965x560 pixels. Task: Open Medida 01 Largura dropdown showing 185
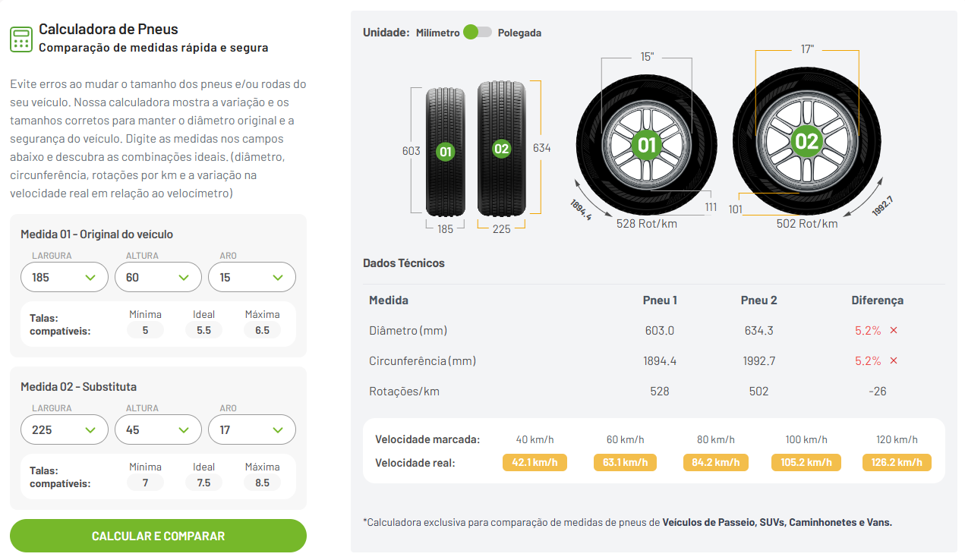[x=65, y=277]
